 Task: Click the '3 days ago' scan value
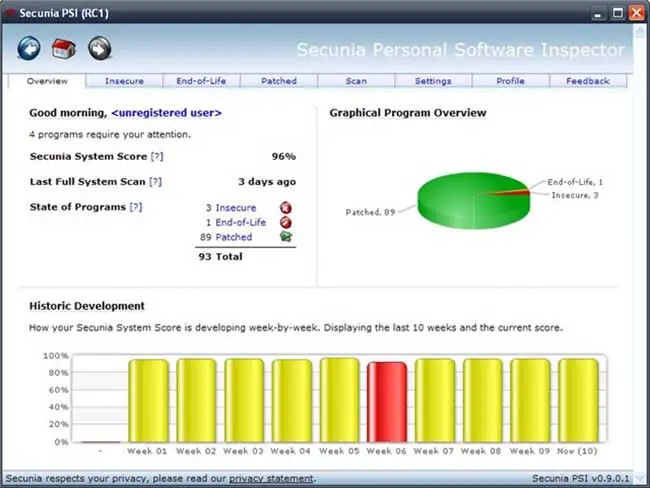tap(267, 182)
